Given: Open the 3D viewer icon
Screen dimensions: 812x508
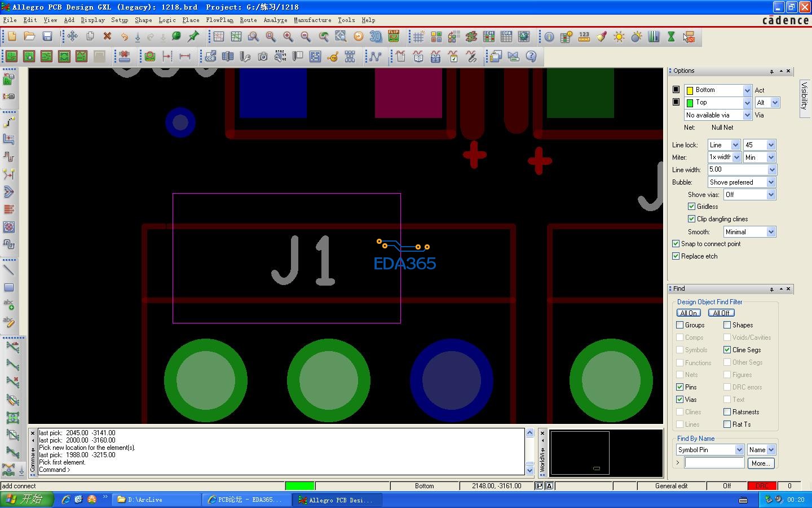Looking at the screenshot, I should [x=376, y=37].
